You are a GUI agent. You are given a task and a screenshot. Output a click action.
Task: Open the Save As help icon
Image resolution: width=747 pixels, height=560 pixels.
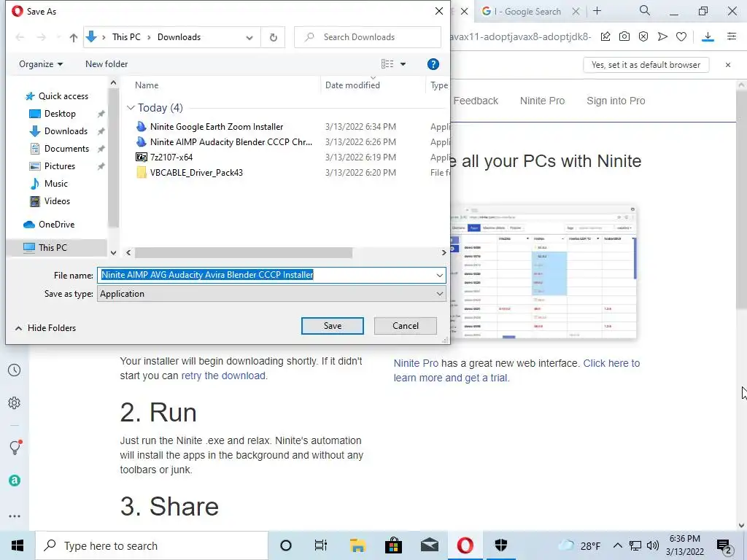click(433, 64)
